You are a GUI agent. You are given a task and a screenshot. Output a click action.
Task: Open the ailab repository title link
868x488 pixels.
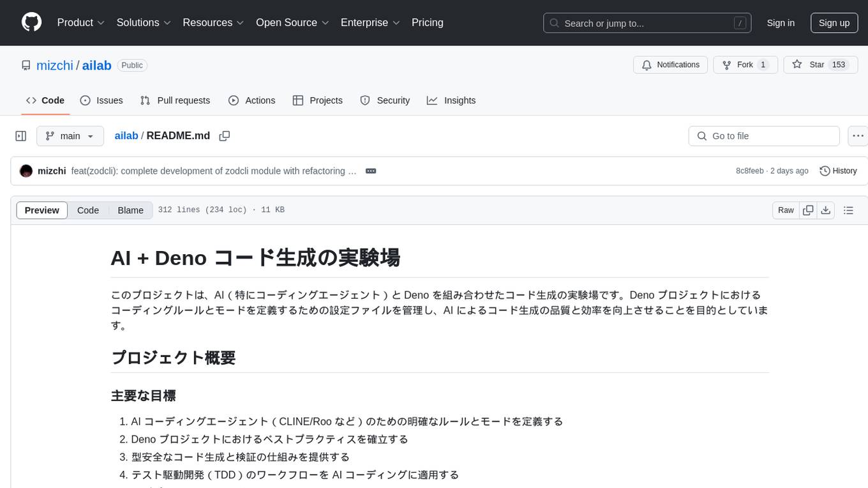click(97, 65)
